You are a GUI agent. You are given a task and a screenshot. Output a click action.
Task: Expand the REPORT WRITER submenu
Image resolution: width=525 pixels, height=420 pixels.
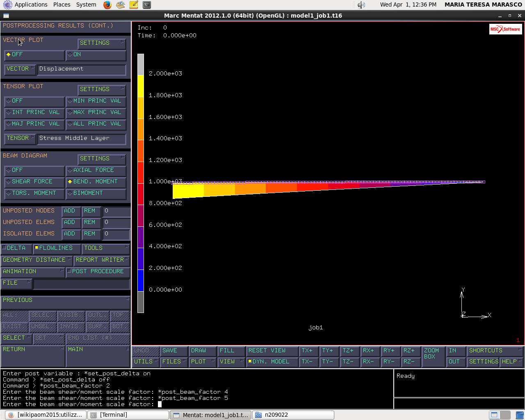[x=102, y=260]
